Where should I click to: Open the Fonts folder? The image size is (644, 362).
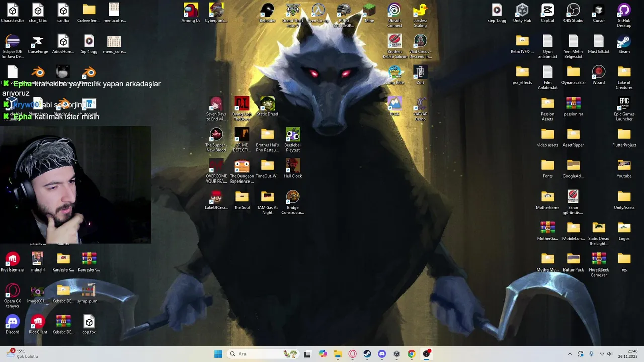coord(547,169)
